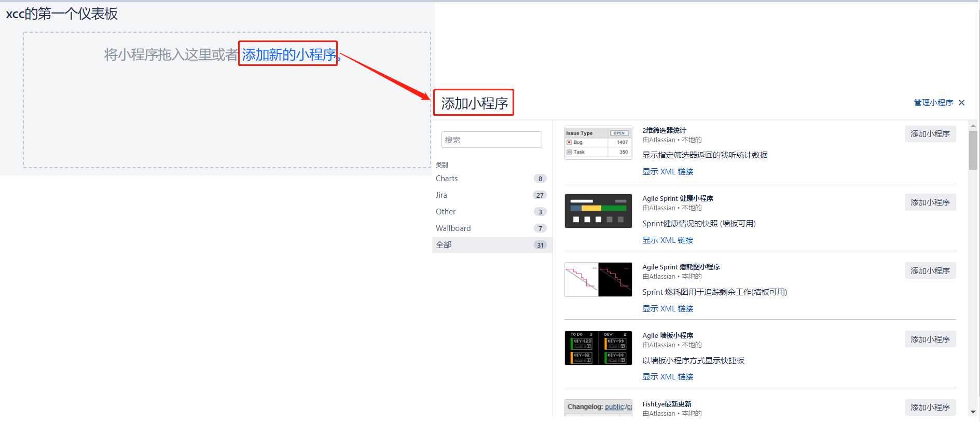980x422 pixels.
Task: Click the 类别 heading label
Action: 442,165
